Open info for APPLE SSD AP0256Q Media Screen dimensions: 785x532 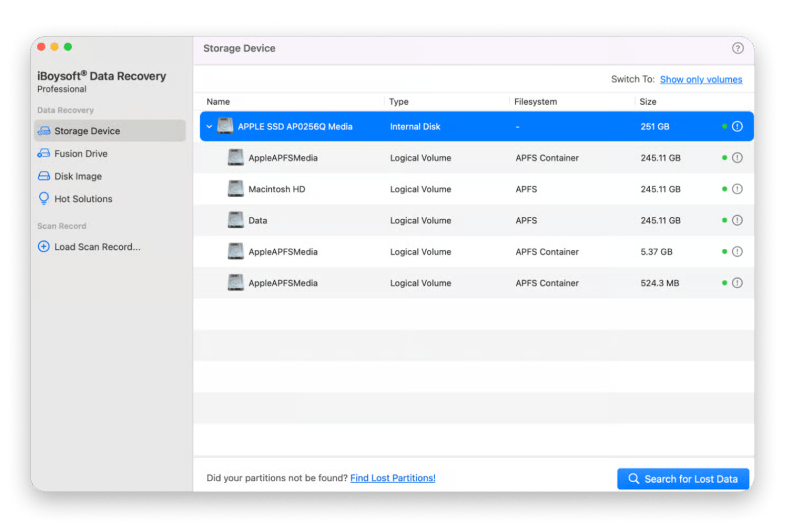[x=737, y=126]
